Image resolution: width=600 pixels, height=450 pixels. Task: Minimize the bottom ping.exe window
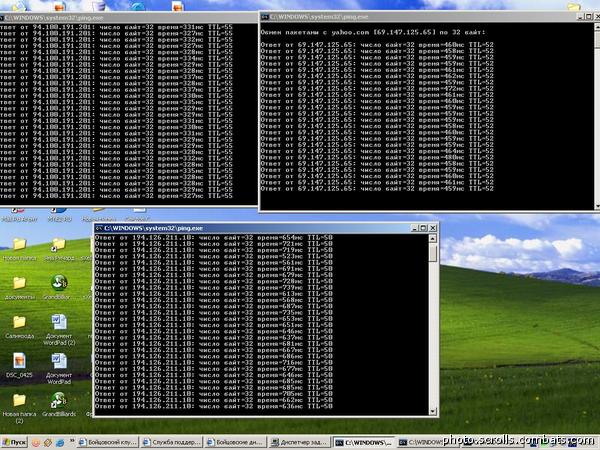414,228
